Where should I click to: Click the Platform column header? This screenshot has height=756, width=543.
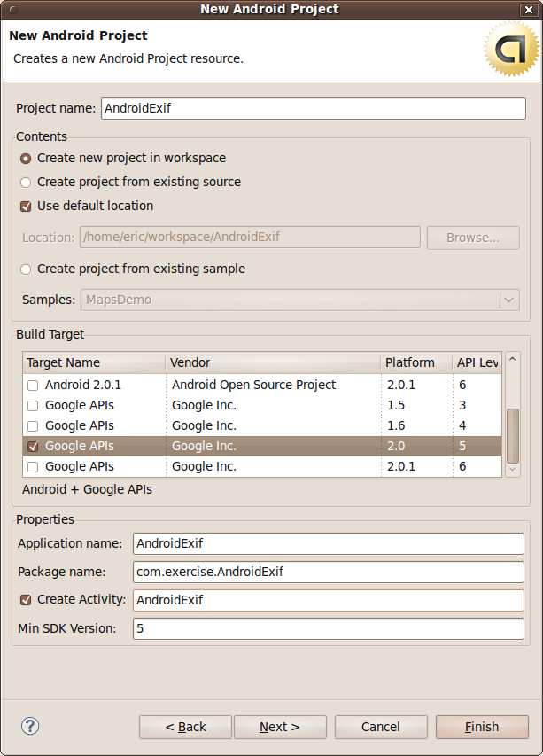click(415, 362)
